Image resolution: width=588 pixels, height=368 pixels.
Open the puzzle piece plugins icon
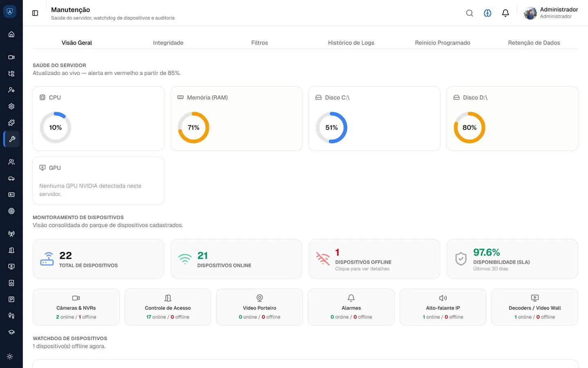pos(11,123)
